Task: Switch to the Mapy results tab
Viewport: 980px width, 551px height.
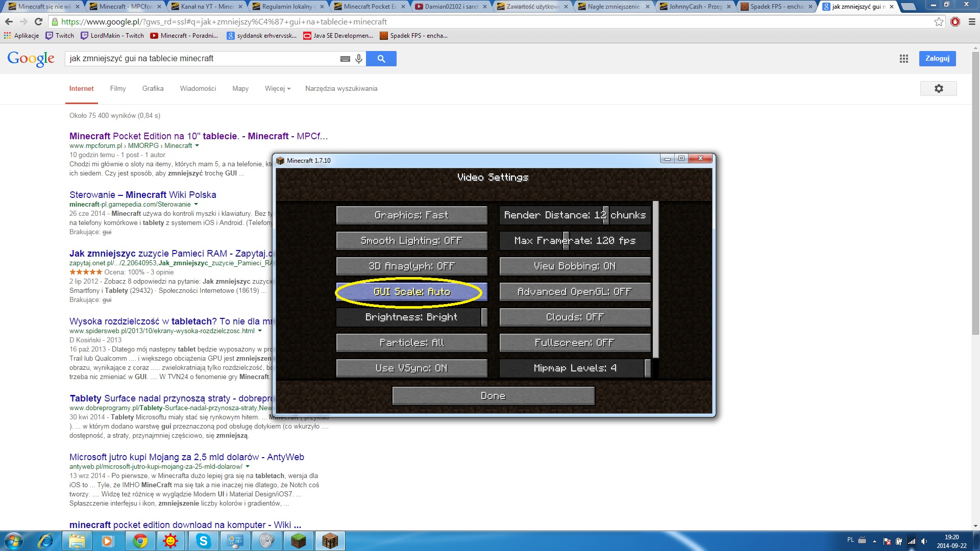Action: pos(240,89)
